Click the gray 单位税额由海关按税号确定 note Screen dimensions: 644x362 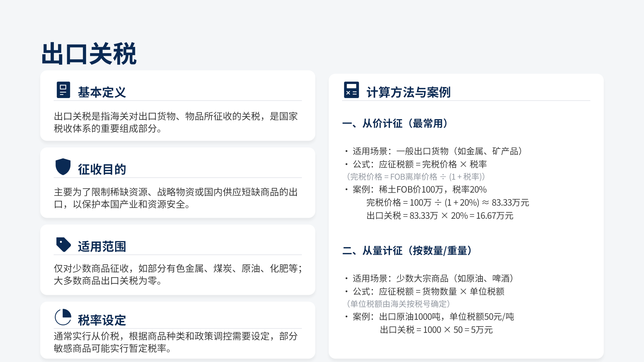point(398,304)
